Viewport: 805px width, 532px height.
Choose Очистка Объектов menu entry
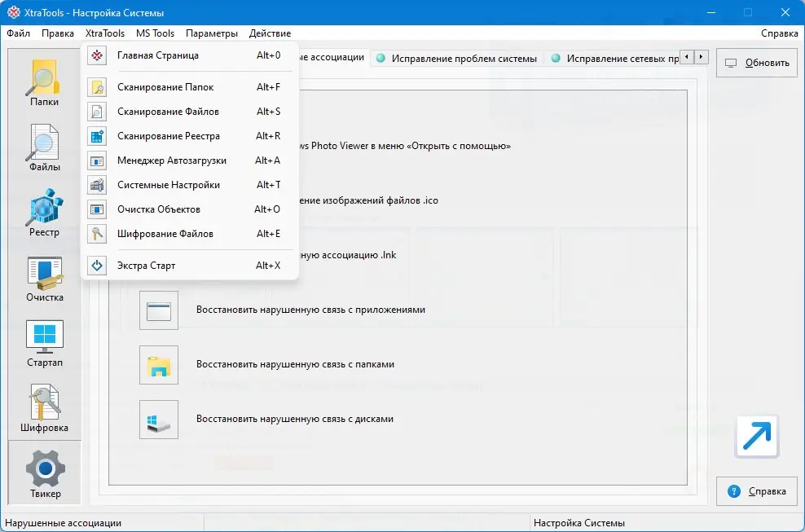(x=190, y=209)
